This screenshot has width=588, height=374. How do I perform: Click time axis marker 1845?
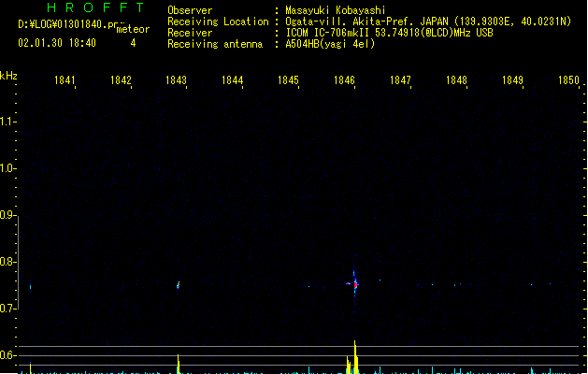pos(288,80)
